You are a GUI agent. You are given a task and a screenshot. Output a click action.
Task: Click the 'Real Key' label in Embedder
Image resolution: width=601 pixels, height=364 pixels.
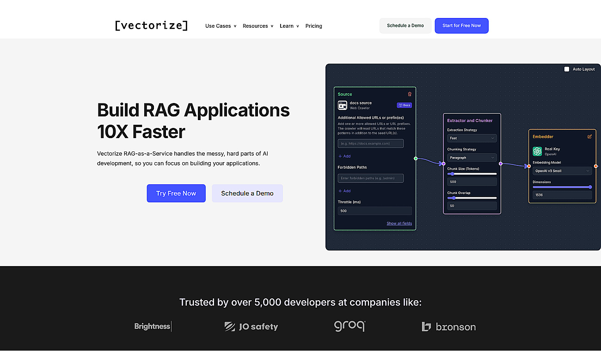pyautogui.click(x=552, y=149)
